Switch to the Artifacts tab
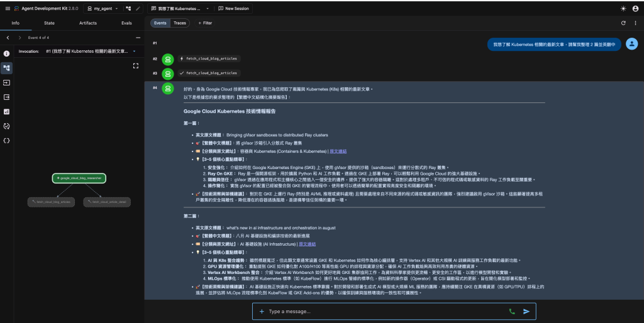This screenshot has height=323, width=644. [x=88, y=23]
